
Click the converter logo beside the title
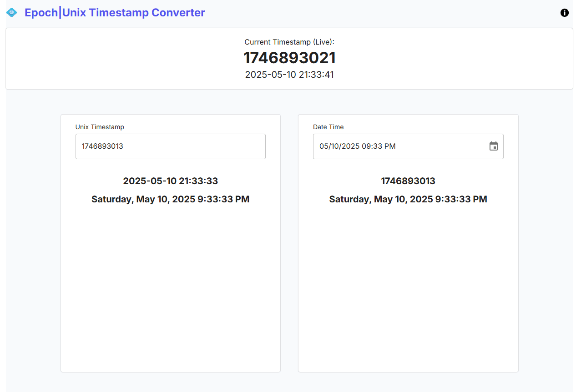[x=11, y=12]
